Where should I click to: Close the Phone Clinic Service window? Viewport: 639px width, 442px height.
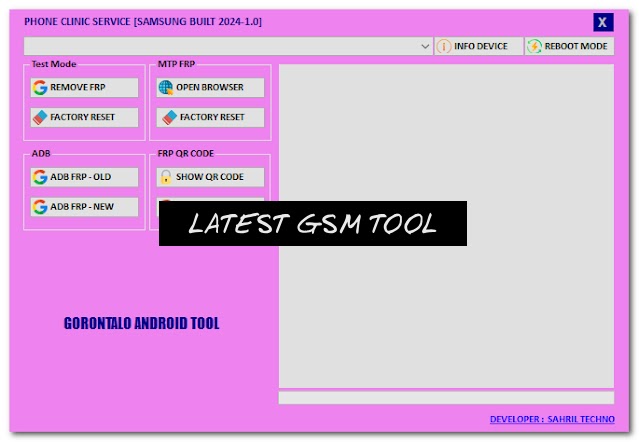coord(603,22)
